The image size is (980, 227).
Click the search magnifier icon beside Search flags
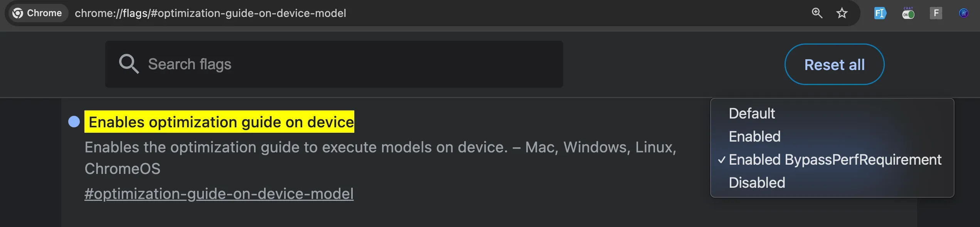(128, 64)
